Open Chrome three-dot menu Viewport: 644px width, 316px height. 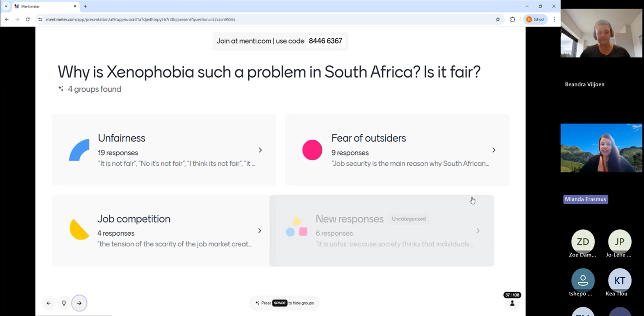click(554, 19)
